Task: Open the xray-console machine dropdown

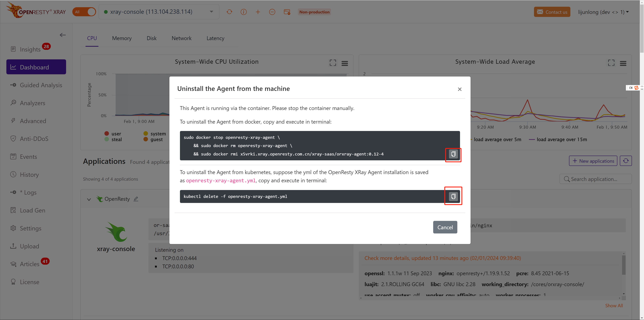Action: point(159,12)
